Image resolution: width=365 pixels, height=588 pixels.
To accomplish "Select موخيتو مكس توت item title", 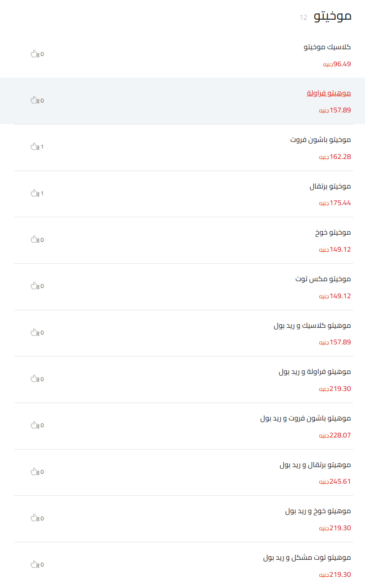I will click(323, 279).
